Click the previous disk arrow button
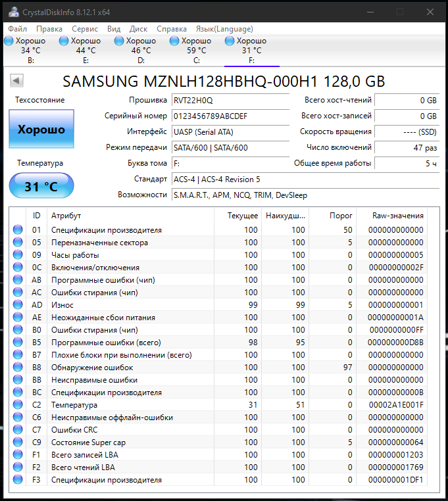Image resolution: width=448 pixels, height=501 pixels. coord(17,80)
